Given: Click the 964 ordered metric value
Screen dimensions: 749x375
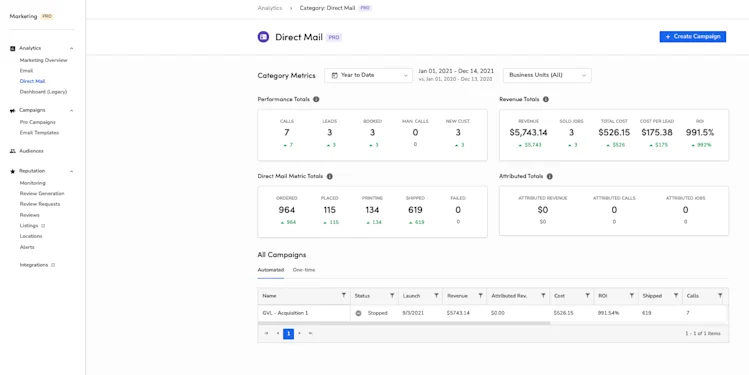Looking at the screenshot, I should click(287, 210).
